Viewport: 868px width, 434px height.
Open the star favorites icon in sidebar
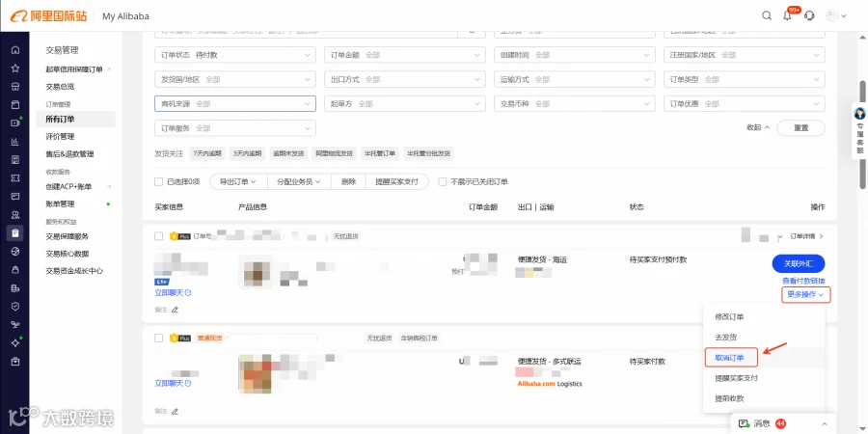tap(15, 68)
